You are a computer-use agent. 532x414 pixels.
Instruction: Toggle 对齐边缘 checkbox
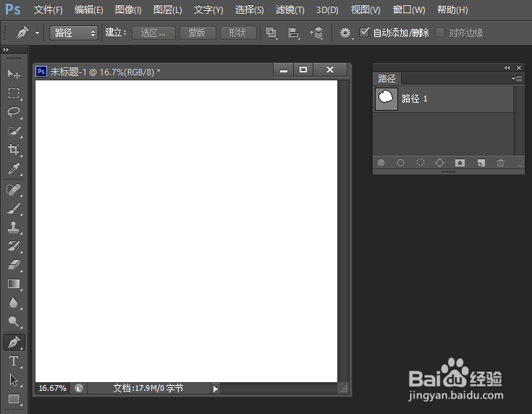(x=440, y=33)
